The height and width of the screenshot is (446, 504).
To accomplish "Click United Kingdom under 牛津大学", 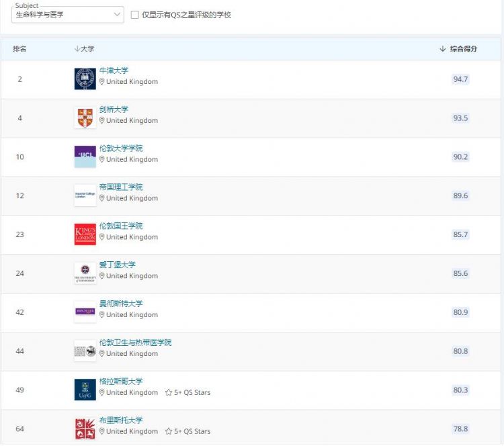I will coord(132,82).
